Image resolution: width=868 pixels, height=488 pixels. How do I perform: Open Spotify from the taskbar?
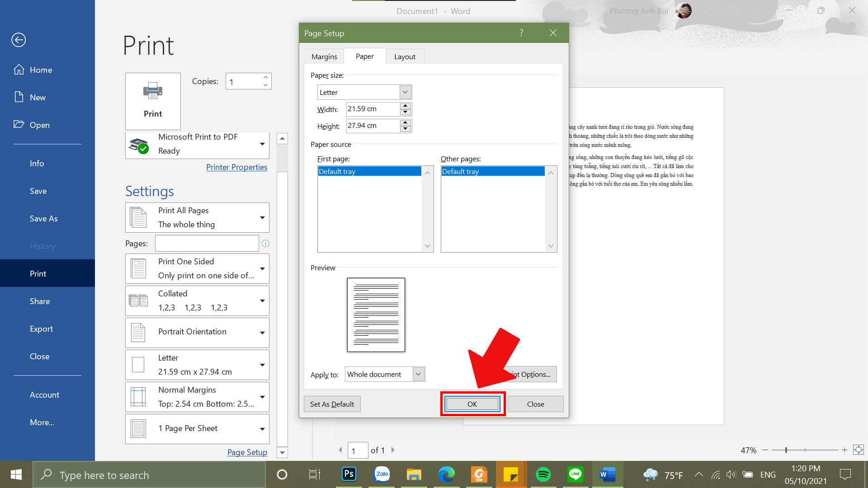pyautogui.click(x=543, y=474)
